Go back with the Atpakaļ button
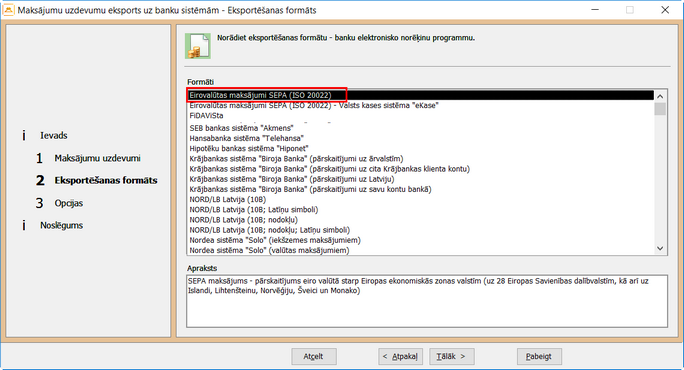The width and height of the screenshot is (684, 370). pos(400,356)
